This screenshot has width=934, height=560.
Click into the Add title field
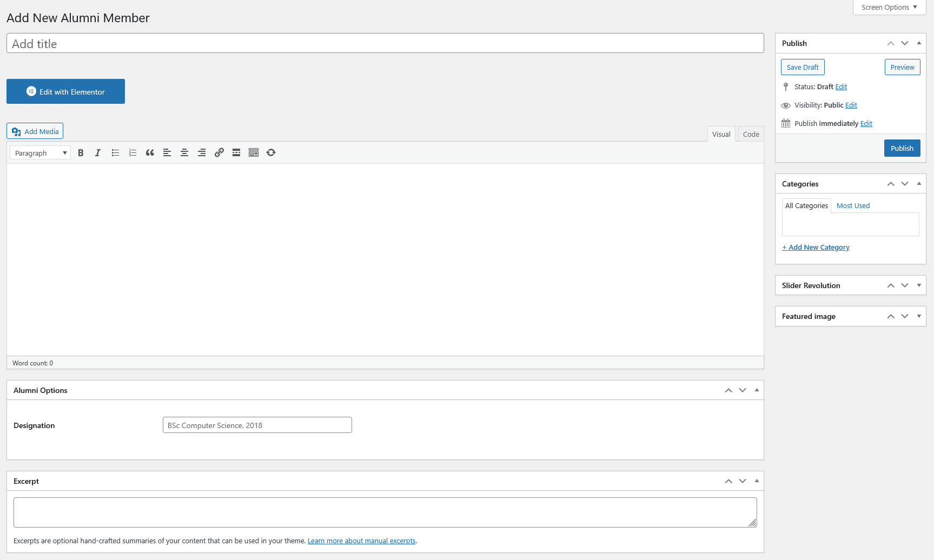tap(385, 43)
